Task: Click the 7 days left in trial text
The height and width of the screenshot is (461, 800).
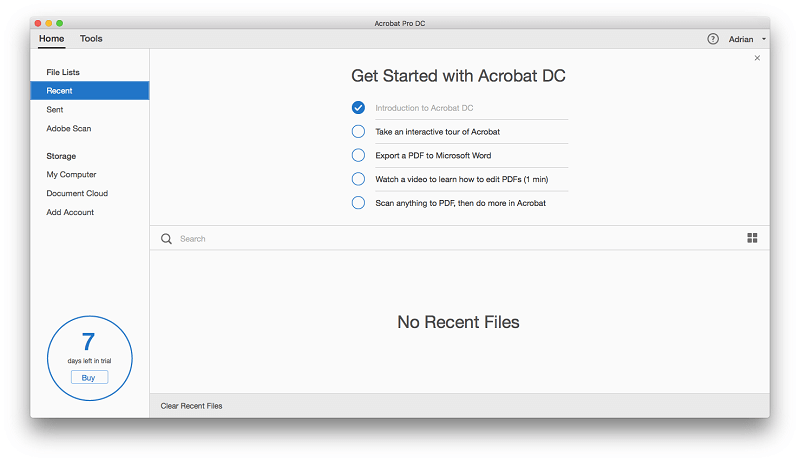Action: point(89,361)
